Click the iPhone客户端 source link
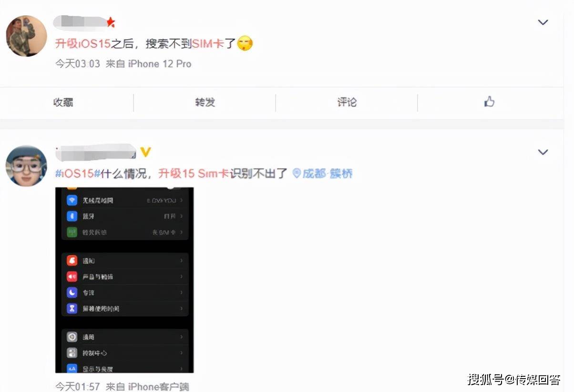Screen dimensions: 574x392 click(x=158, y=386)
